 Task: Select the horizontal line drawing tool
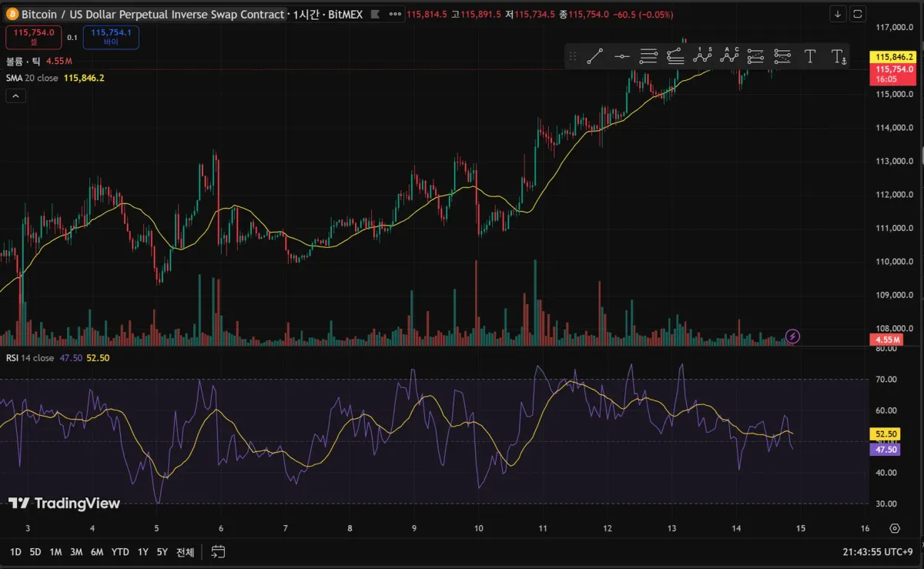click(622, 55)
